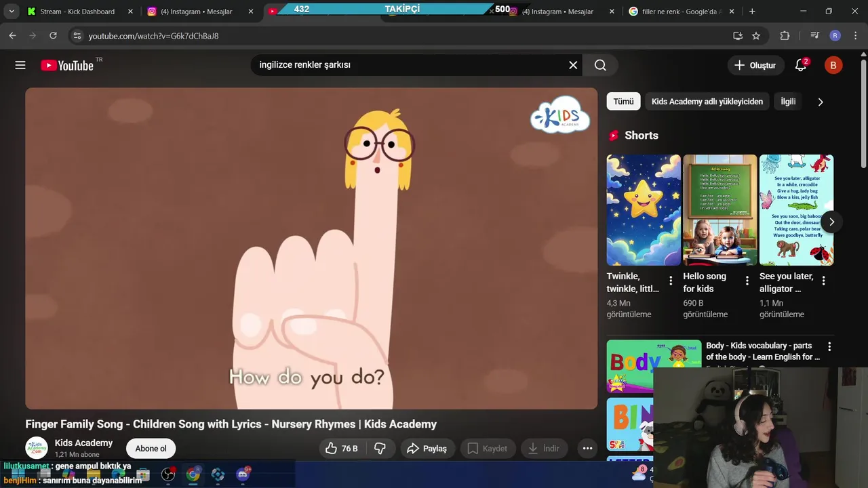Open menu for See you later short
Screen dimensions: 868x488
824,281
